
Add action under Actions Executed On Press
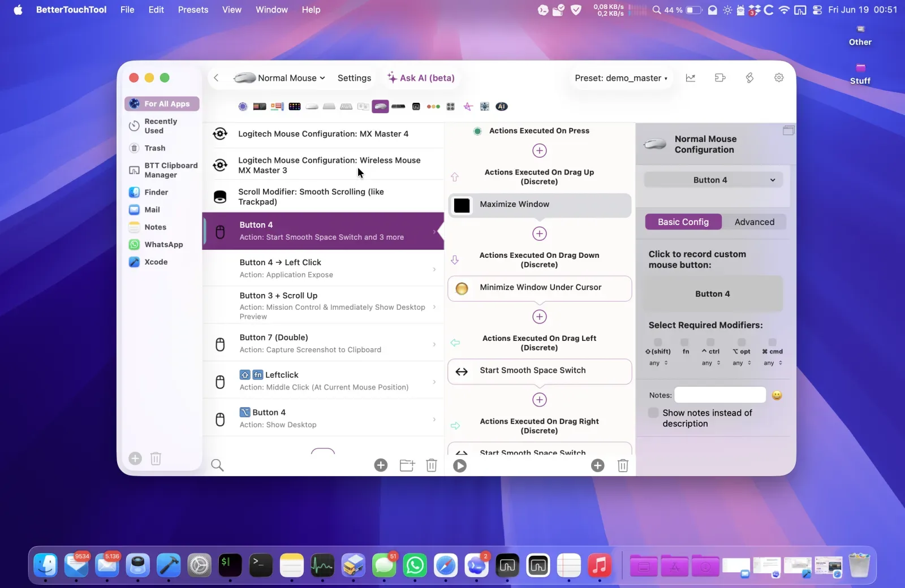pos(540,150)
